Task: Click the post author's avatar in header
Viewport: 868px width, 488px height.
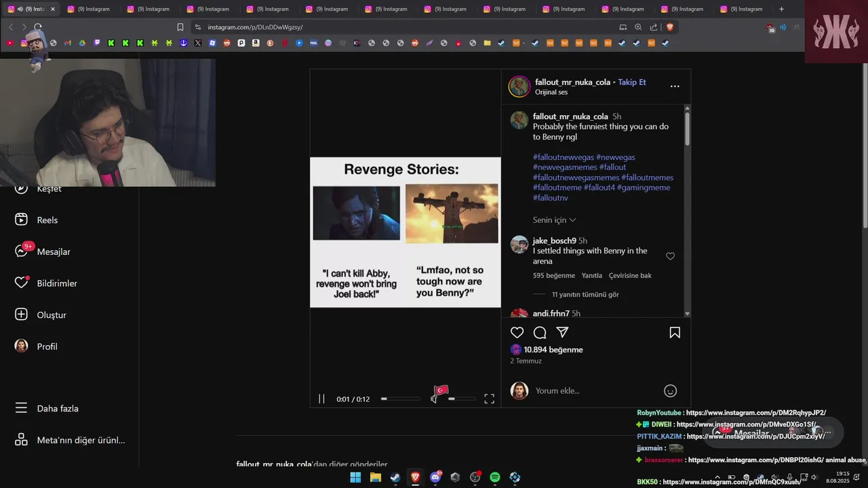Action: pyautogui.click(x=519, y=87)
